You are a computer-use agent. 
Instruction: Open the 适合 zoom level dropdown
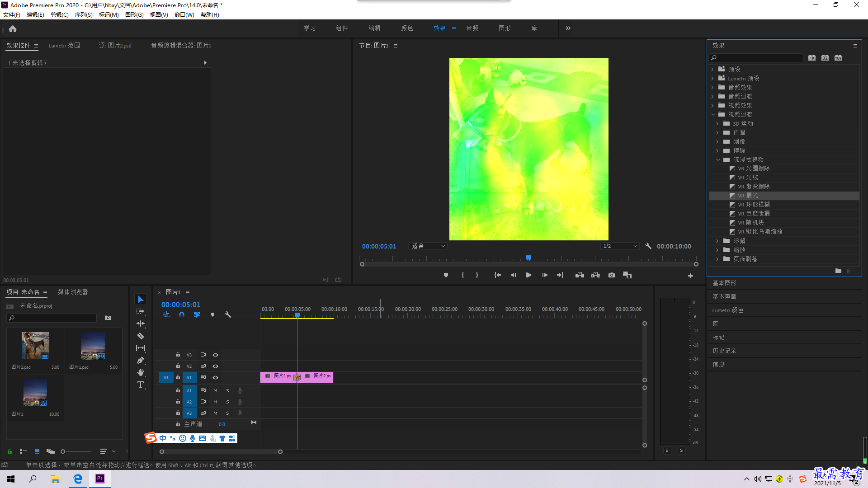[428, 246]
